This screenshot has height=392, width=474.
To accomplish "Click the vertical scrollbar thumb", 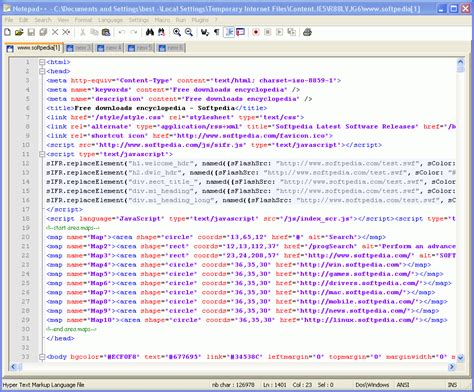I will tap(460, 69).
